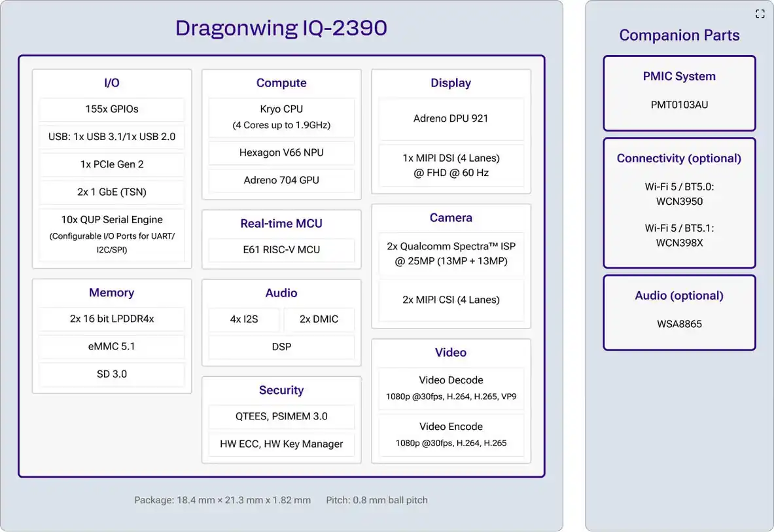
Task: Select the 2x 16 bit LPDDR4x entry
Action: [112, 319]
